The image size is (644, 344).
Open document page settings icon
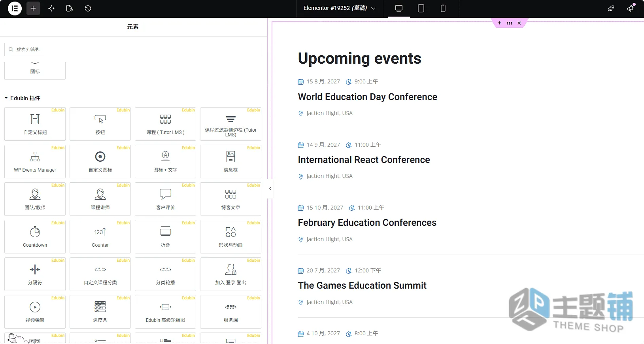(70, 8)
